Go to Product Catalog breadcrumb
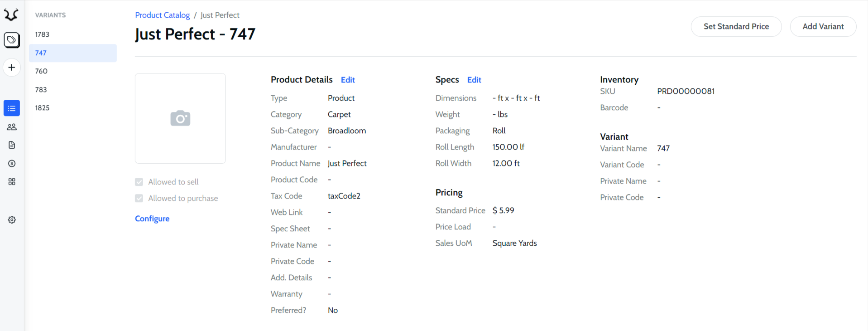Image resolution: width=868 pixels, height=331 pixels. coord(162,15)
